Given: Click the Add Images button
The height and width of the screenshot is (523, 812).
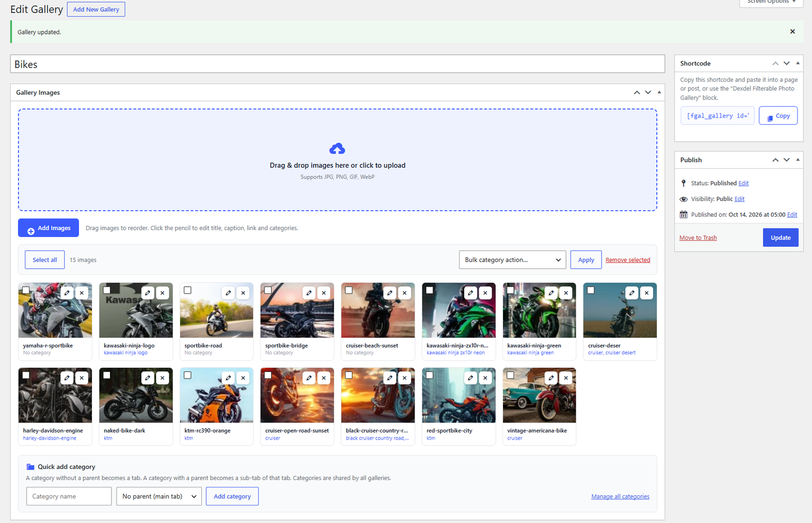Looking at the screenshot, I should click(x=48, y=228).
